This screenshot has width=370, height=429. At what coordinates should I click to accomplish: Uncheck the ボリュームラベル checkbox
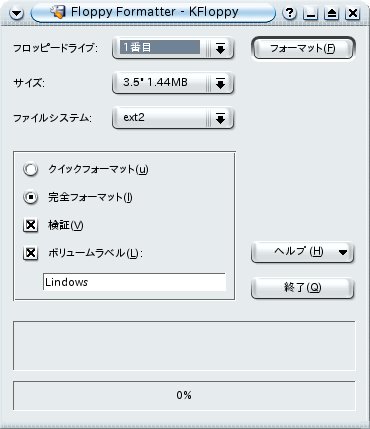pos(31,253)
